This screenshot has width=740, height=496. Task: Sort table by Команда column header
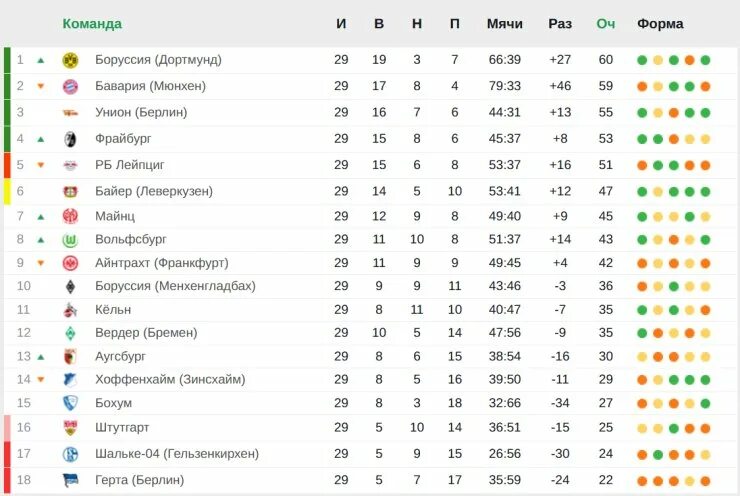pyautogui.click(x=92, y=24)
